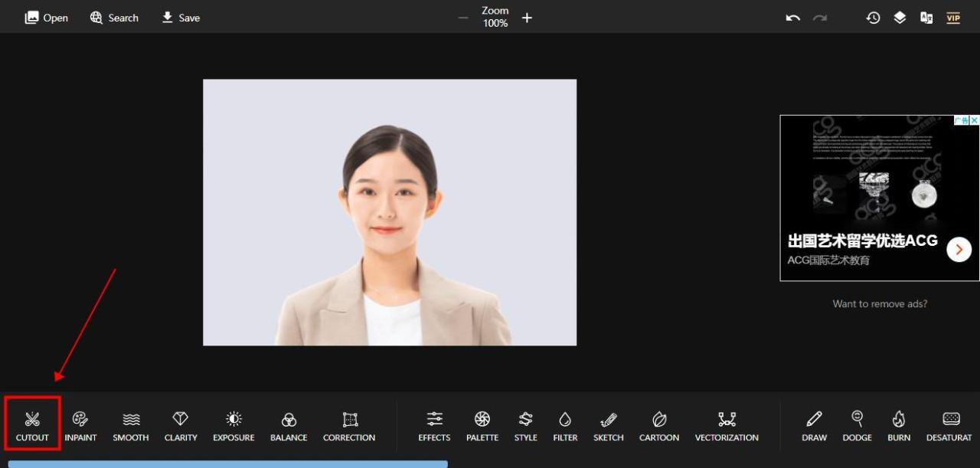Open the Inpaint tool
980x468 pixels.
click(80, 425)
